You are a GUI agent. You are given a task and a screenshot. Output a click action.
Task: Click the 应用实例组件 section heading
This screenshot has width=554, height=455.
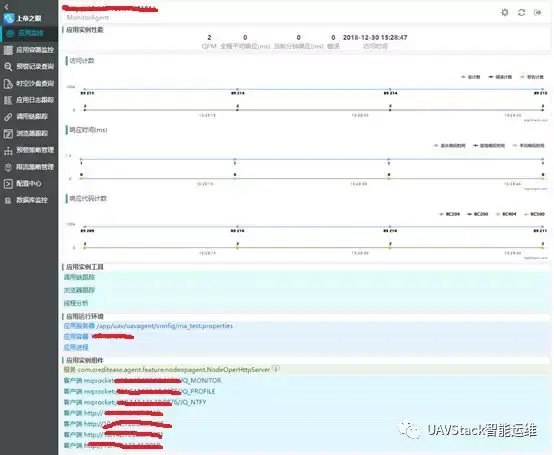click(x=84, y=360)
